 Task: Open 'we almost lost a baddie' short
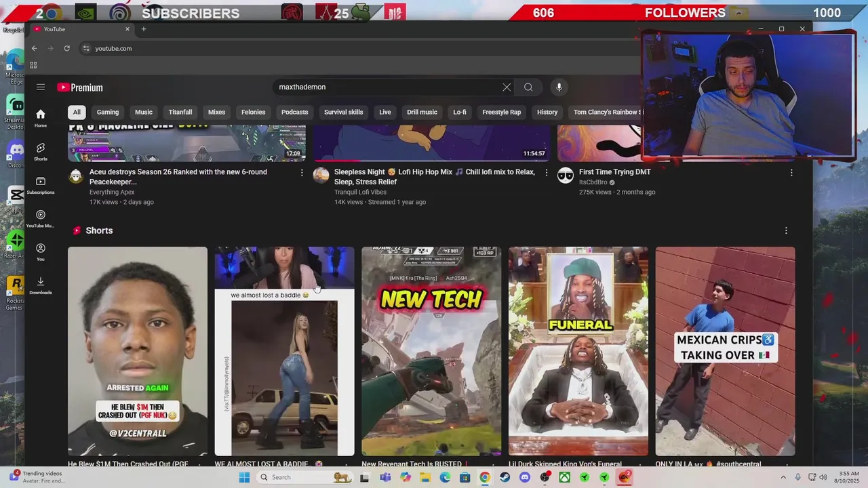pyautogui.click(x=284, y=351)
